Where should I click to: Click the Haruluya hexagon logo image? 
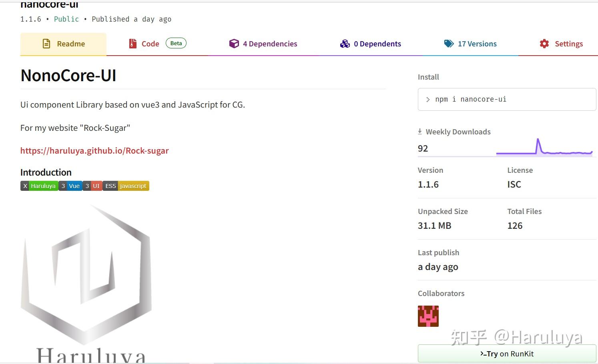click(x=86, y=276)
